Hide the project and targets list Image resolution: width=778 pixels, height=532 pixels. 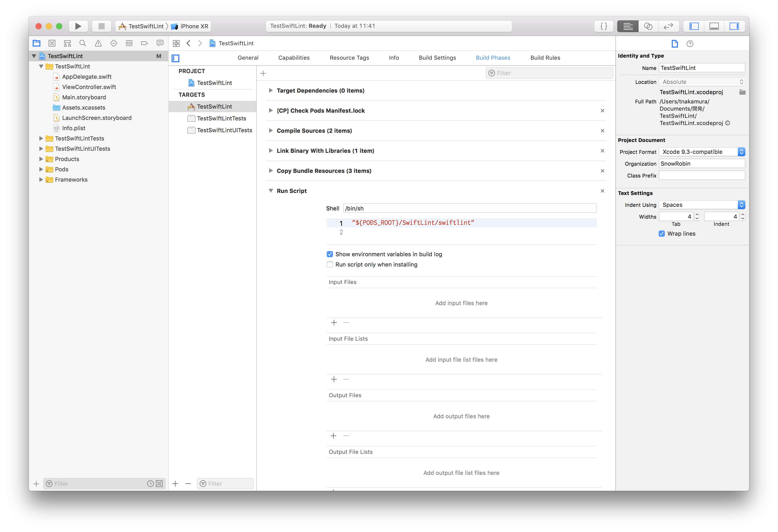(175, 58)
